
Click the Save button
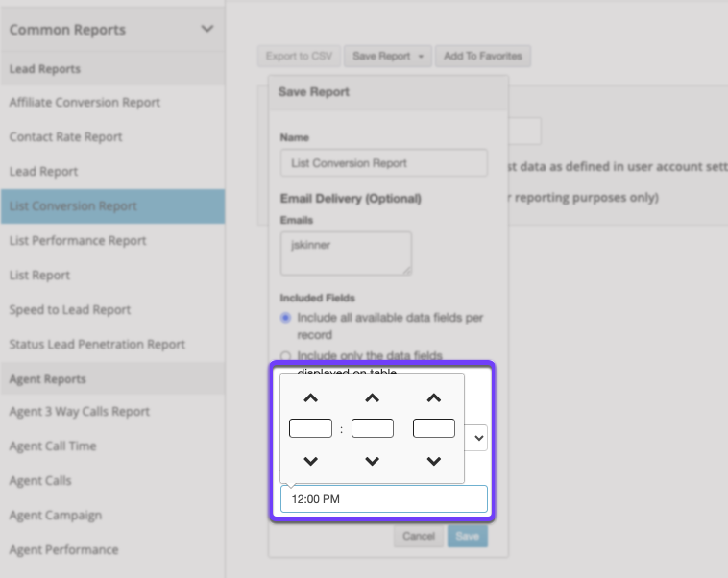[467, 536]
